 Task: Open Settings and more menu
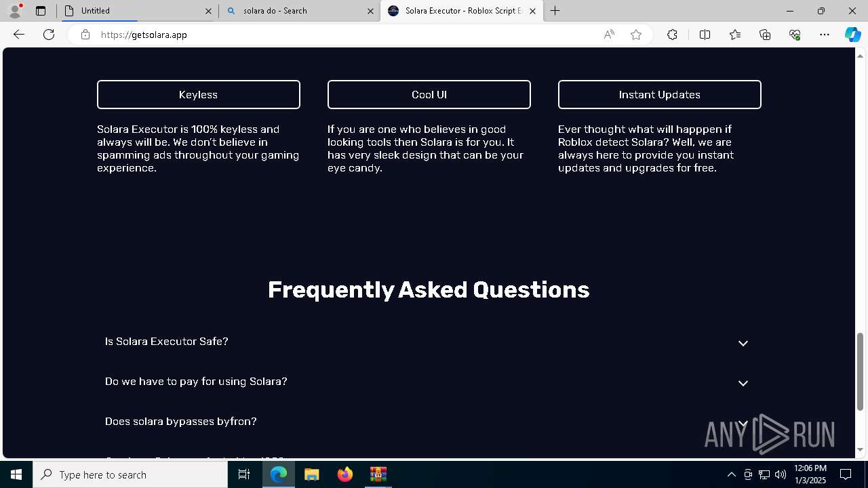(x=825, y=35)
